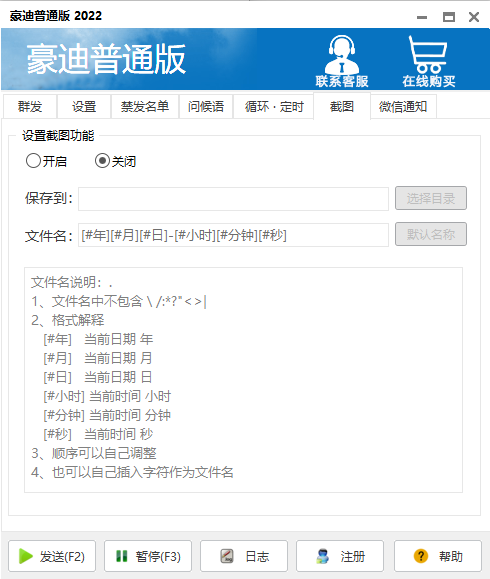Screen dimensions: 490x579
Task: Click the 联系客服 headset icon
Action: tap(342, 55)
